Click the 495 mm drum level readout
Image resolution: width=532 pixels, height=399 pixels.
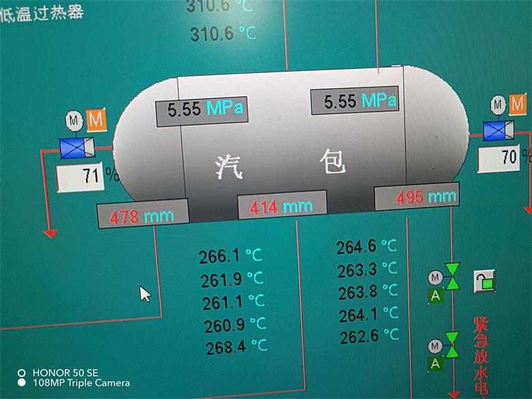[417, 197]
